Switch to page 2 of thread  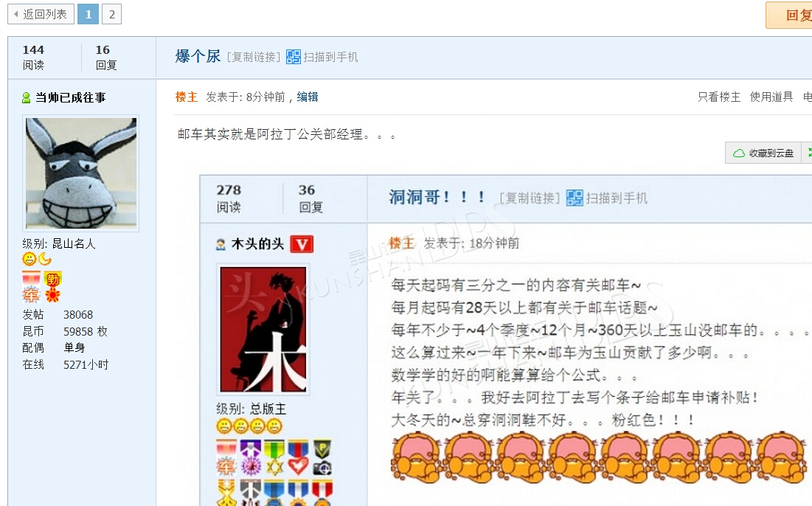point(112,14)
